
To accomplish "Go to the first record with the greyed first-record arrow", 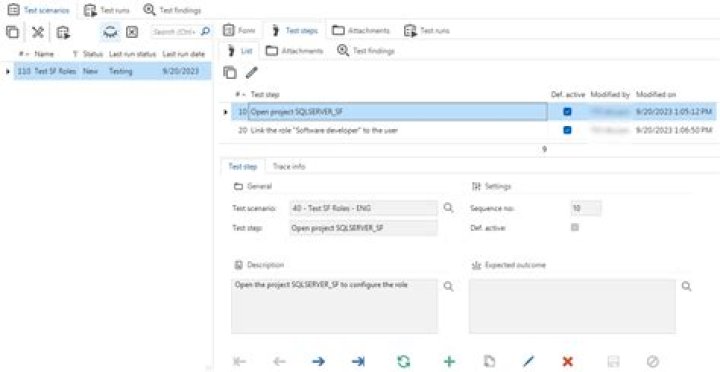I will pyautogui.click(x=239, y=362).
